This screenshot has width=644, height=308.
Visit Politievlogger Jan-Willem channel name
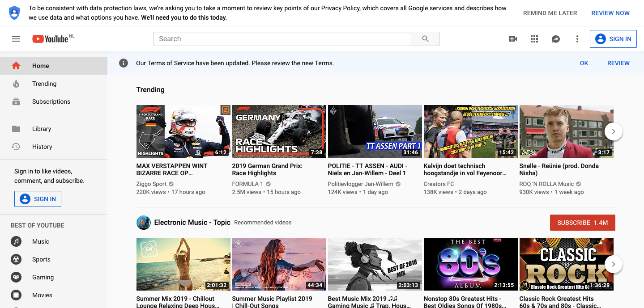coord(361,184)
